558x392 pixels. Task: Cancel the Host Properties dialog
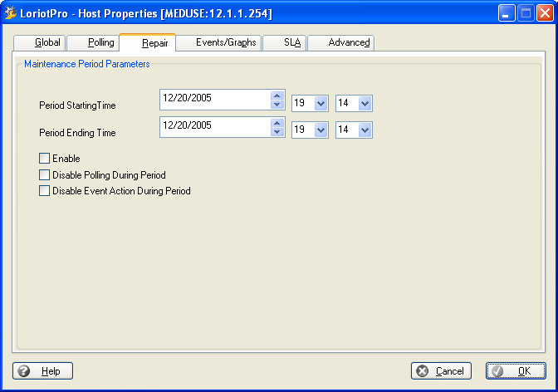coord(441,371)
